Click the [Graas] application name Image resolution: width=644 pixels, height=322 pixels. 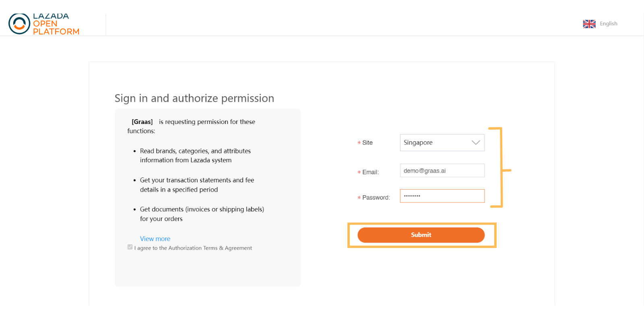(x=142, y=122)
